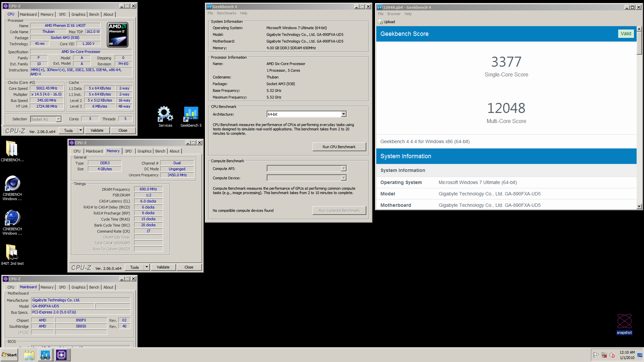Click Close in CPU-Z Memory window
This screenshot has height=362, width=644.
point(189,267)
